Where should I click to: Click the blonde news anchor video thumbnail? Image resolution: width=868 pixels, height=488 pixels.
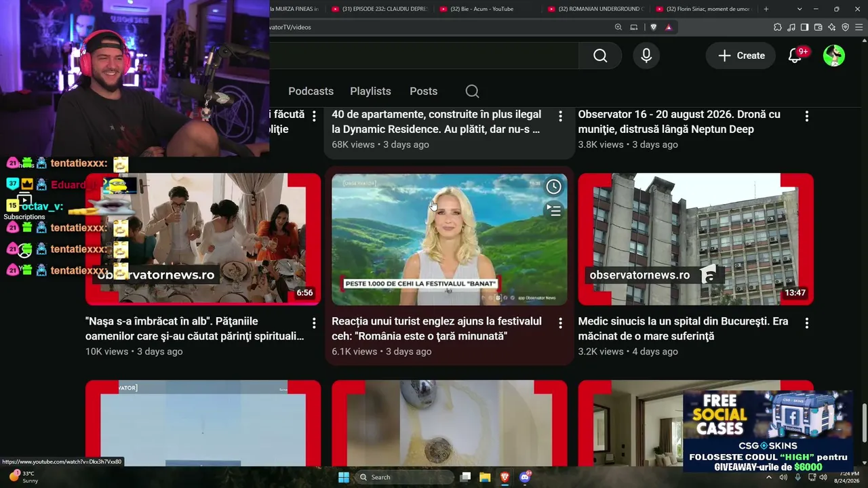[x=450, y=239]
